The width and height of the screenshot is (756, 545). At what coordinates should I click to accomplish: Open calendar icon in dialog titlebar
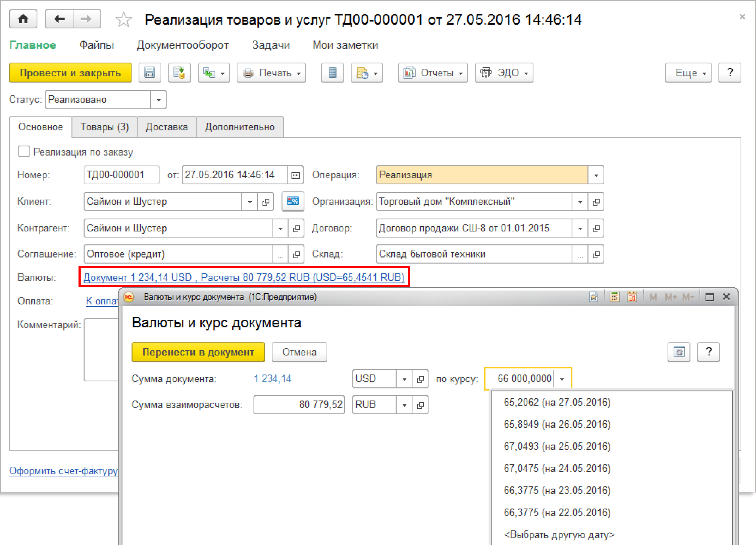(632, 297)
